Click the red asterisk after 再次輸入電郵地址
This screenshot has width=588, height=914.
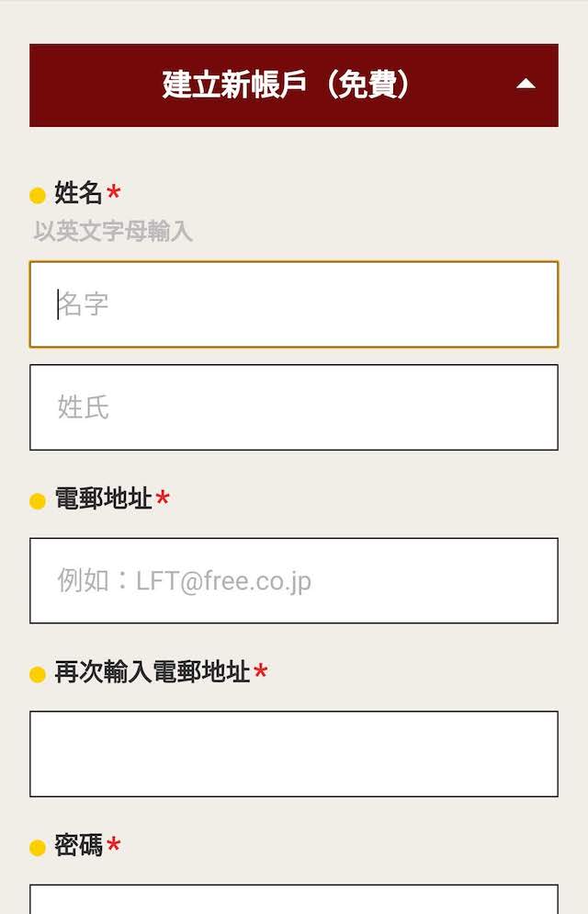[x=261, y=673]
